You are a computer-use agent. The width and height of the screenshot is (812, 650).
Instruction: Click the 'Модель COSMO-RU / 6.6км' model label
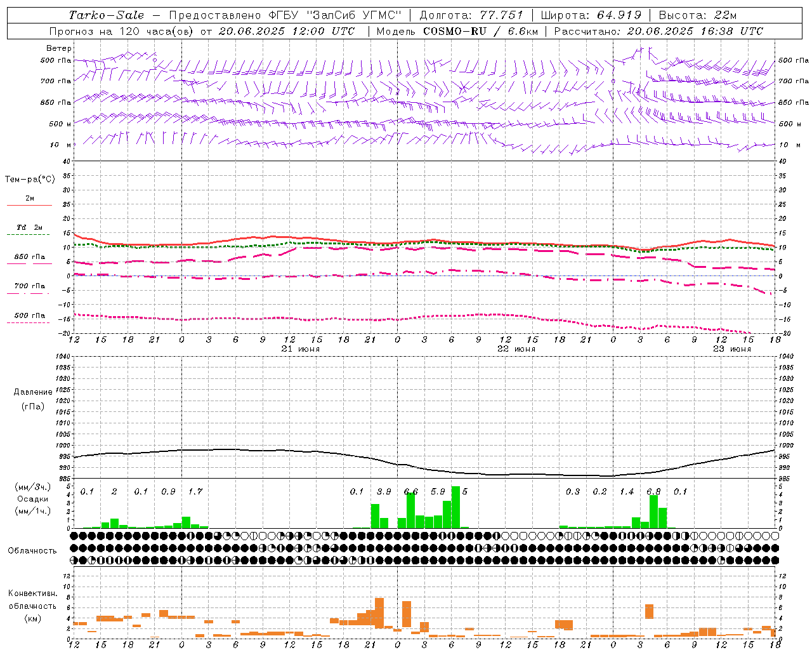457,31
